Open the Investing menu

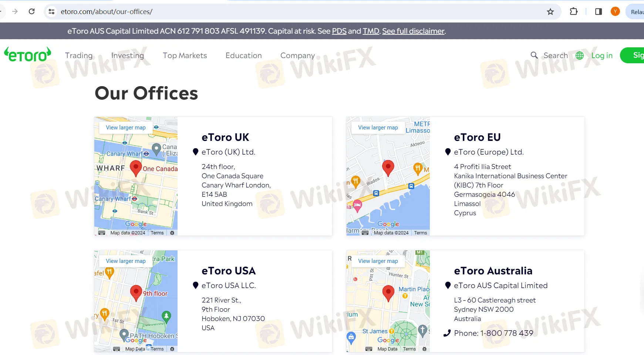tap(128, 55)
